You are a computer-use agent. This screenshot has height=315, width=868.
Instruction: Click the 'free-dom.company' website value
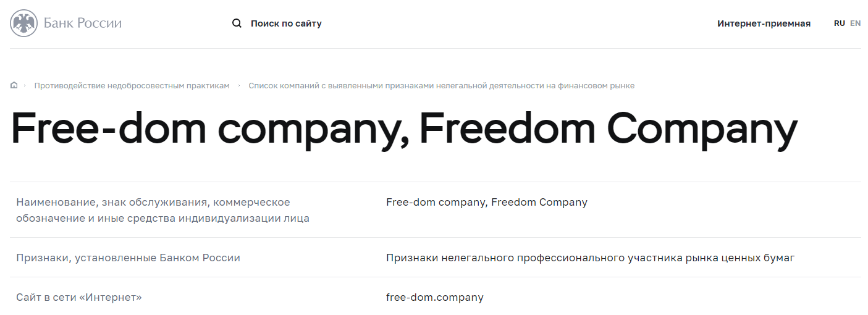[x=434, y=297]
